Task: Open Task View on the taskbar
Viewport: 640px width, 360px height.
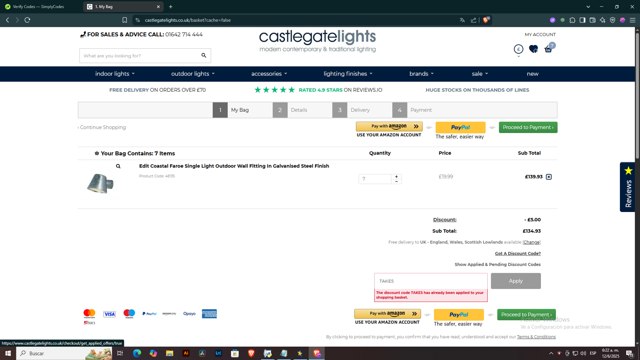Action: (120, 353)
